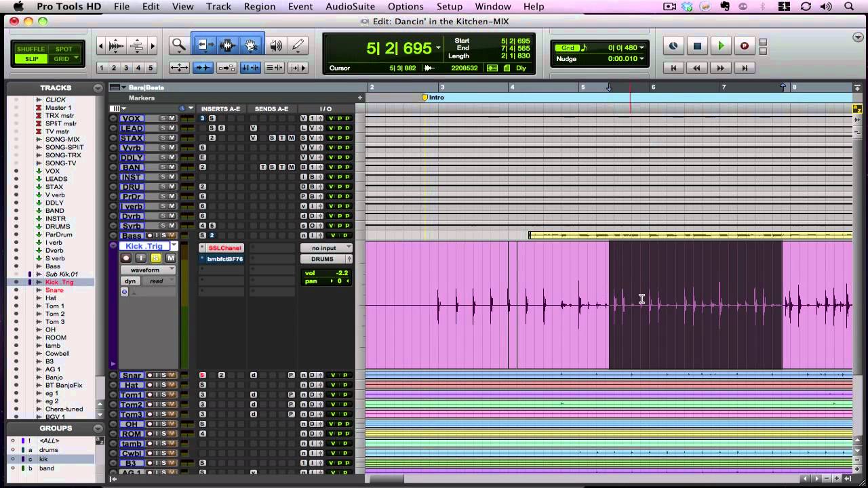Viewport: 868px width, 488px height.
Task: Click horizontal zoom out arrow
Action: coord(101,46)
